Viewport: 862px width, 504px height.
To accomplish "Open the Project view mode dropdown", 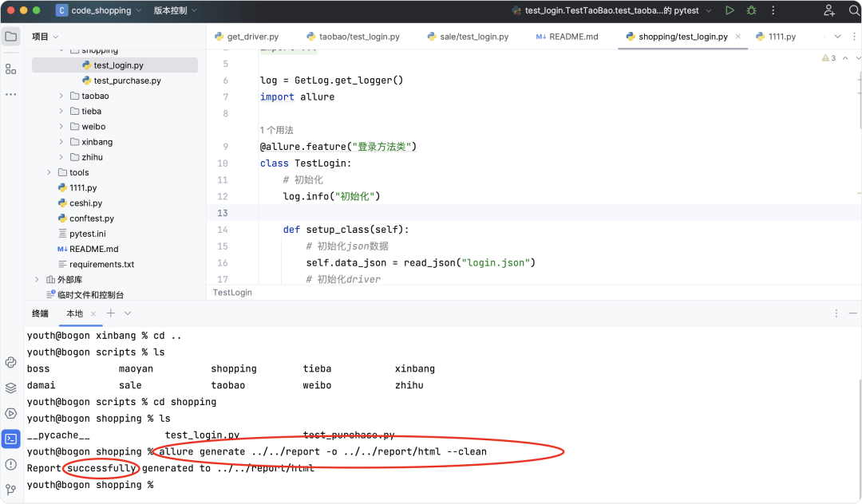I will pos(45,36).
